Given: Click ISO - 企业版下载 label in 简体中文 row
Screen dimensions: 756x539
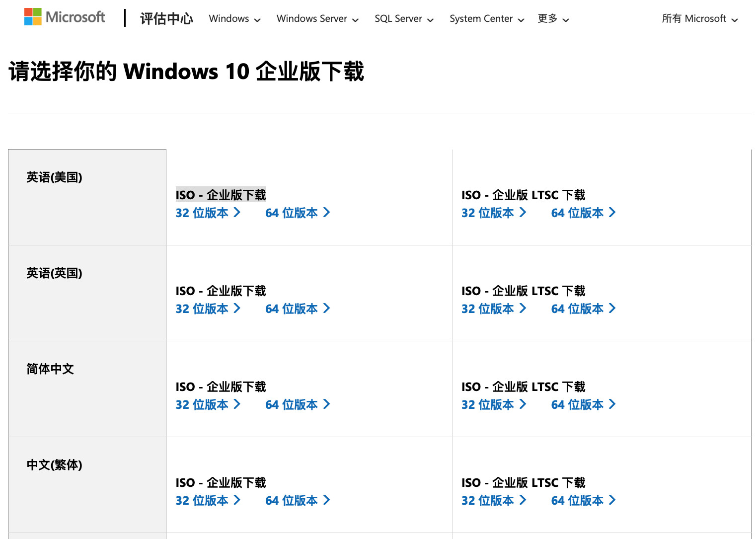Looking at the screenshot, I should tap(221, 386).
